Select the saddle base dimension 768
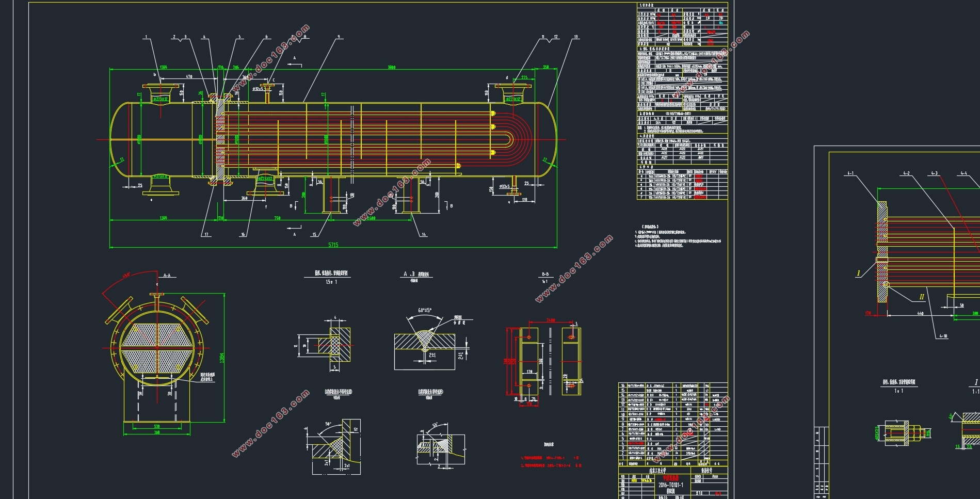This screenshot has width=980, height=499. 157,432
